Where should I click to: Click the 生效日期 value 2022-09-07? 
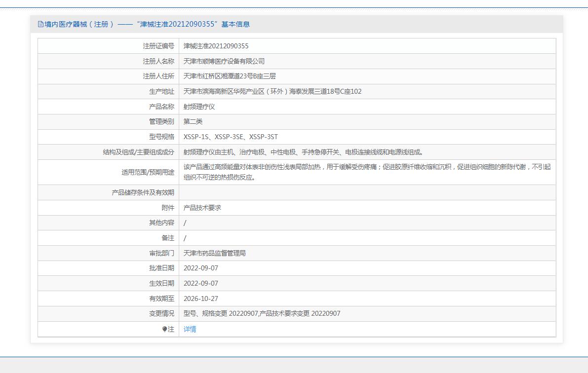pos(200,283)
